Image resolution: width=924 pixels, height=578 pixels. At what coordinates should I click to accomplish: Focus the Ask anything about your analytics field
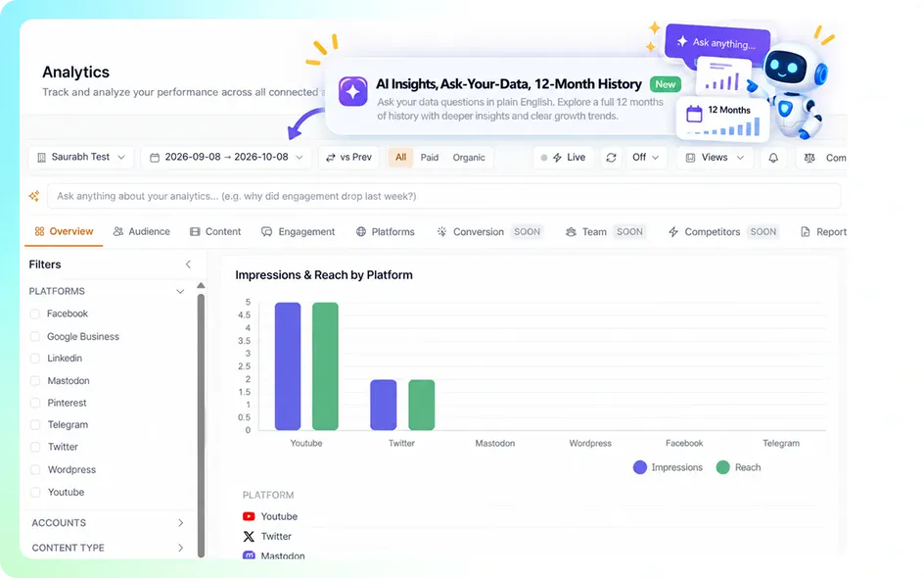tap(444, 196)
